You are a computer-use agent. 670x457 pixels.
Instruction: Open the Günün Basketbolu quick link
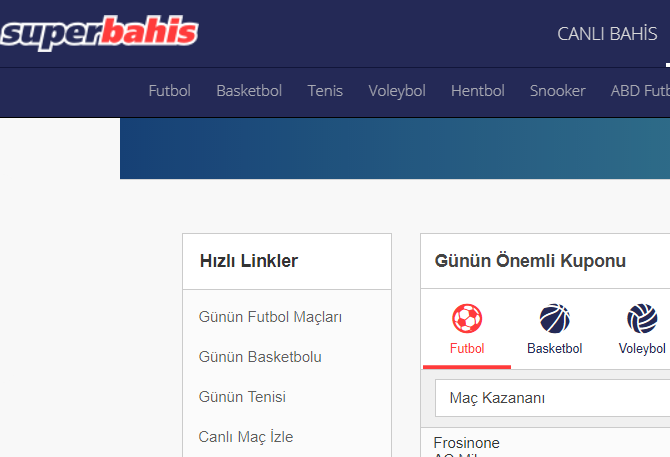[260, 357]
